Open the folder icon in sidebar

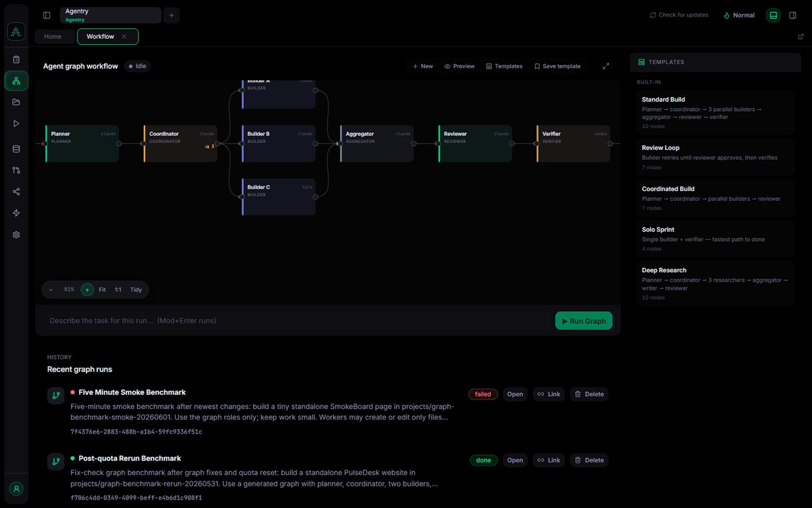pos(16,102)
